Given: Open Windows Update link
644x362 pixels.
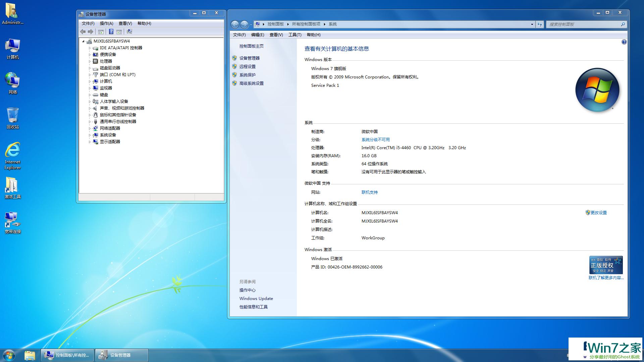Looking at the screenshot, I should pyautogui.click(x=256, y=298).
